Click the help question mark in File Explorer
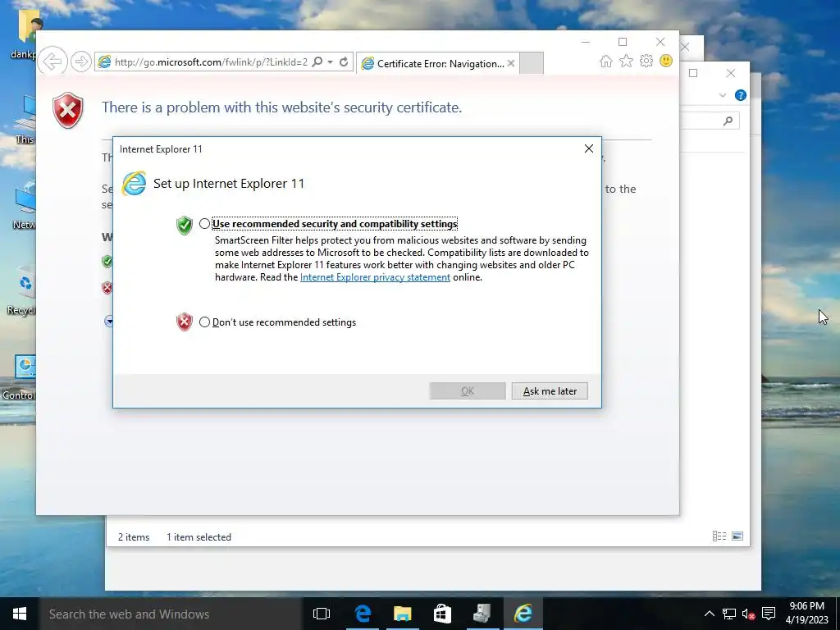 (741, 95)
